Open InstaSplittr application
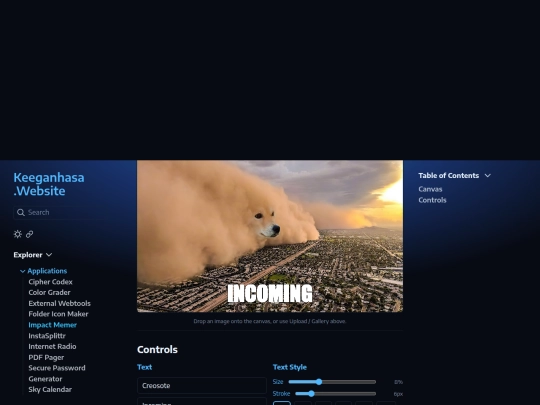Screen dimensions: 540x405 (x=47, y=336)
